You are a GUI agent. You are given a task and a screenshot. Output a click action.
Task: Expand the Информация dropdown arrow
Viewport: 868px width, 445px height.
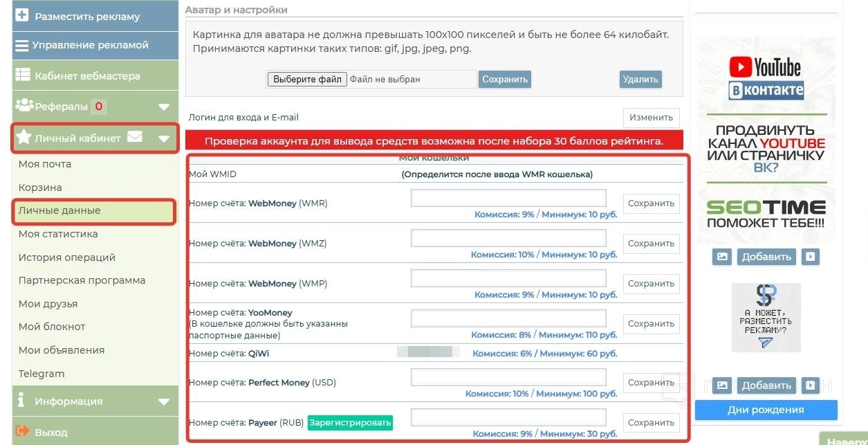[164, 401]
